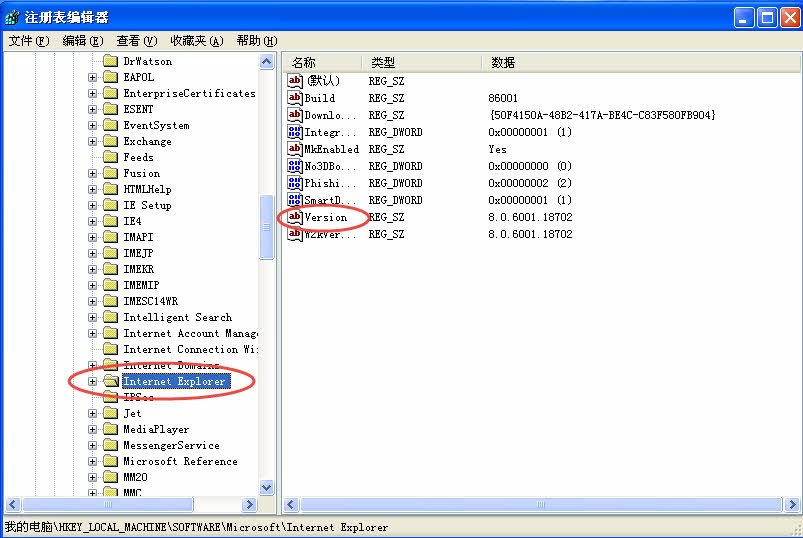This screenshot has width=803, height=538.
Task: Select the No3DBo... DWORD value icon
Action: (x=295, y=166)
